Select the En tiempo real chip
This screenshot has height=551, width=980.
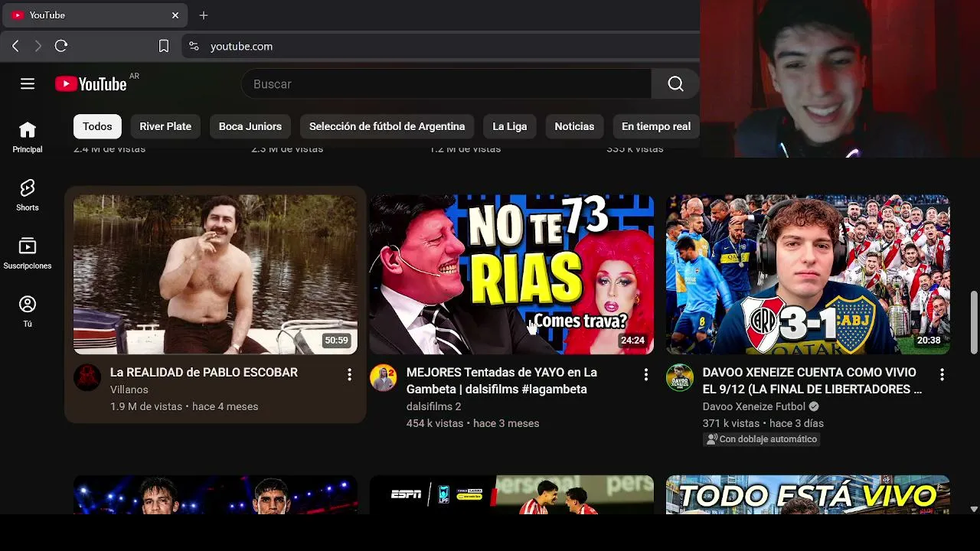click(656, 126)
